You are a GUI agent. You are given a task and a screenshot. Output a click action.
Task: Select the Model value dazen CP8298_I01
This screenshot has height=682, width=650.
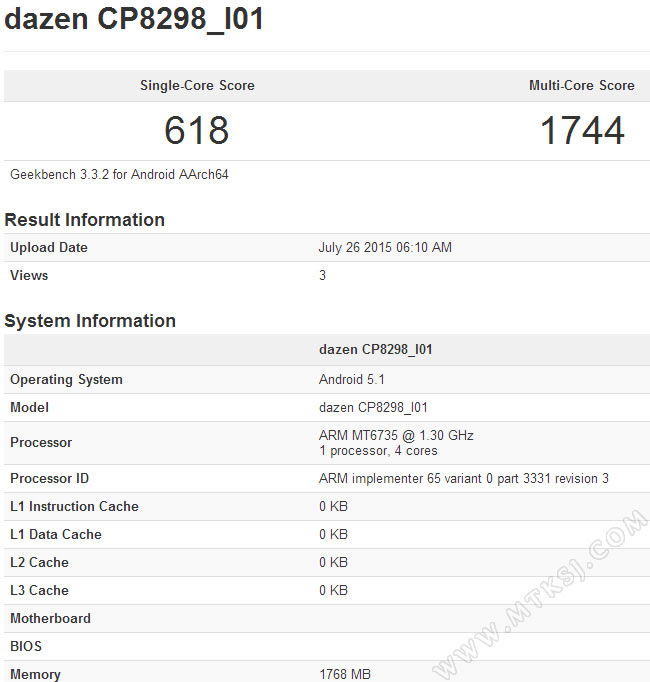click(x=373, y=408)
